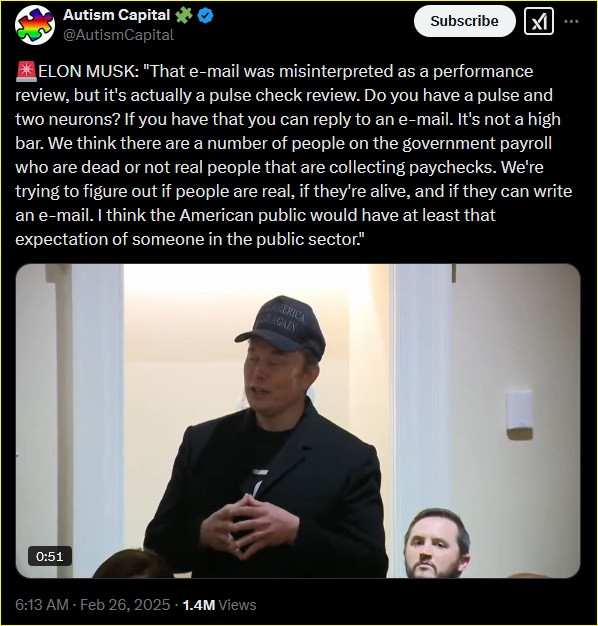Open the three-dot more options menu
This screenshot has width=598, height=626.
571,21
